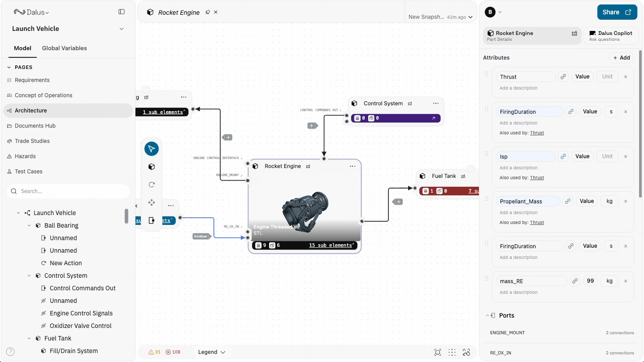Select the pointer tool in the canvas toolbar
The image size is (644, 362).
click(152, 149)
